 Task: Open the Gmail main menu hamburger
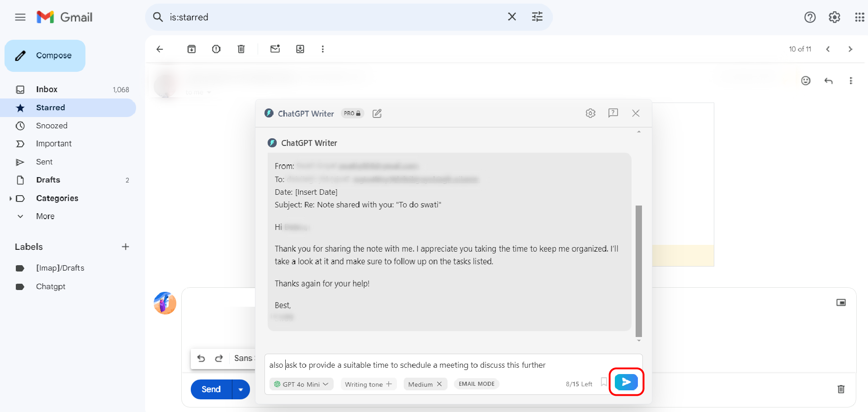click(20, 17)
